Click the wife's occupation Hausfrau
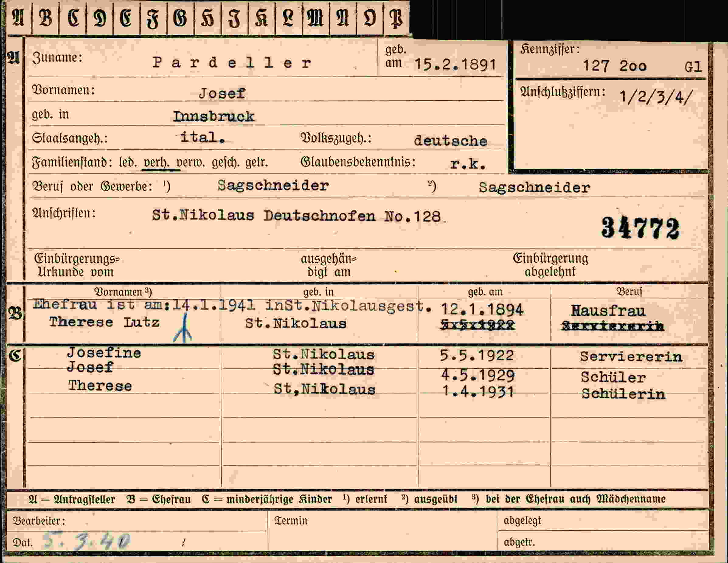Image resolution: width=728 pixels, height=563 pixels. (x=608, y=311)
